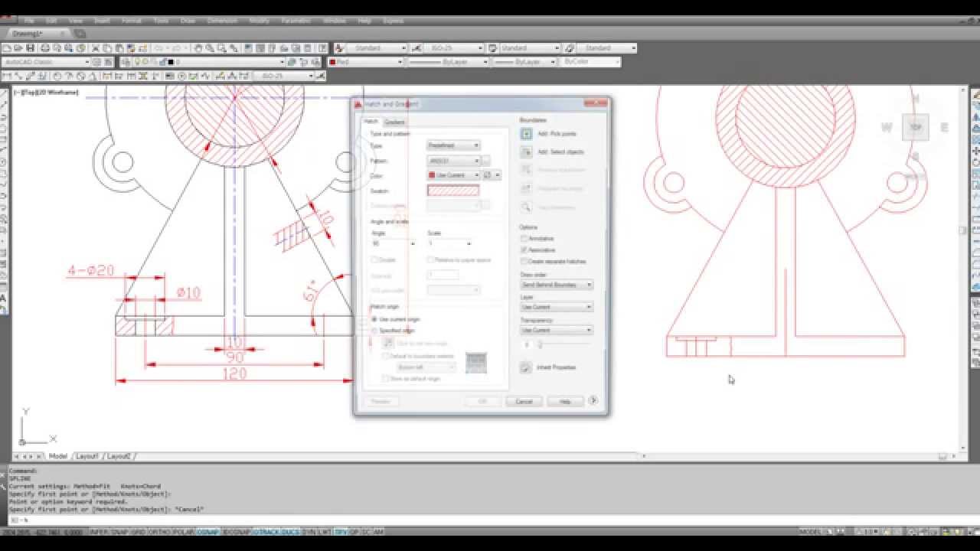
Task: Click the pattern browse ellipsis button
Action: point(485,161)
